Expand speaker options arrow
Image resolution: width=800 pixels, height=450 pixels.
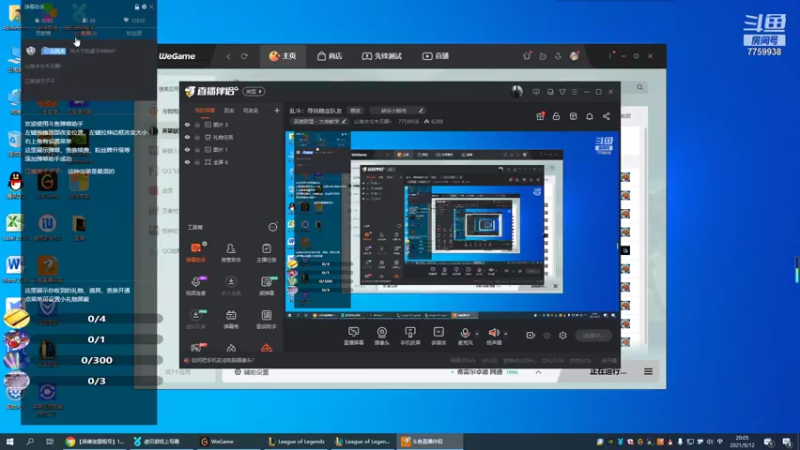[x=506, y=334]
